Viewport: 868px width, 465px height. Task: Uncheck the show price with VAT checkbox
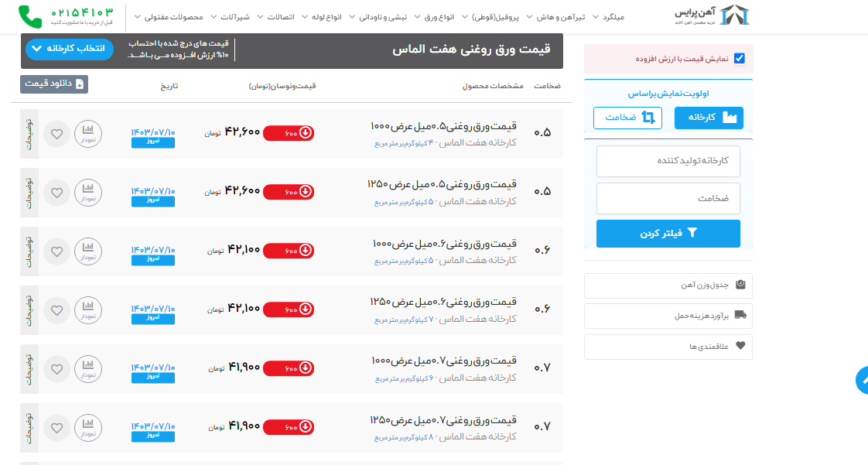(739, 59)
